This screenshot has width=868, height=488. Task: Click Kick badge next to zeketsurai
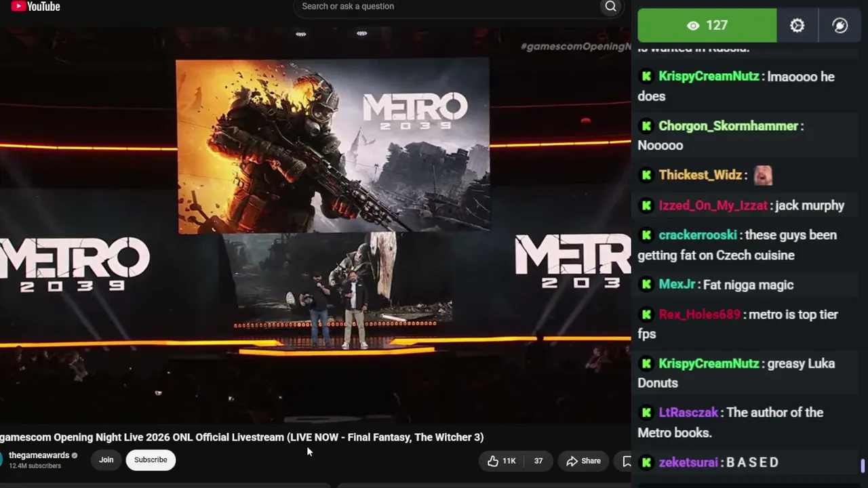click(x=646, y=462)
